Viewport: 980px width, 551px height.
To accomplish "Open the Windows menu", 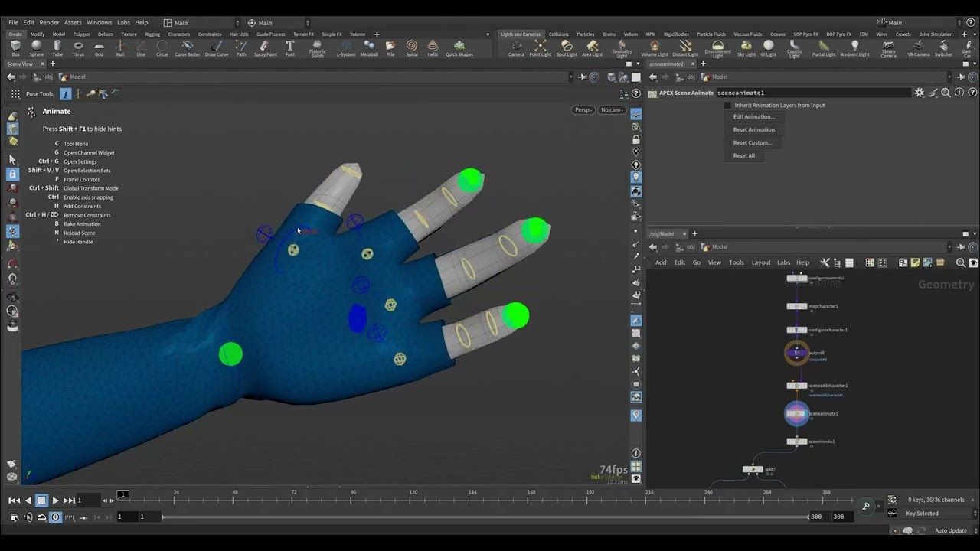I will click(x=99, y=23).
